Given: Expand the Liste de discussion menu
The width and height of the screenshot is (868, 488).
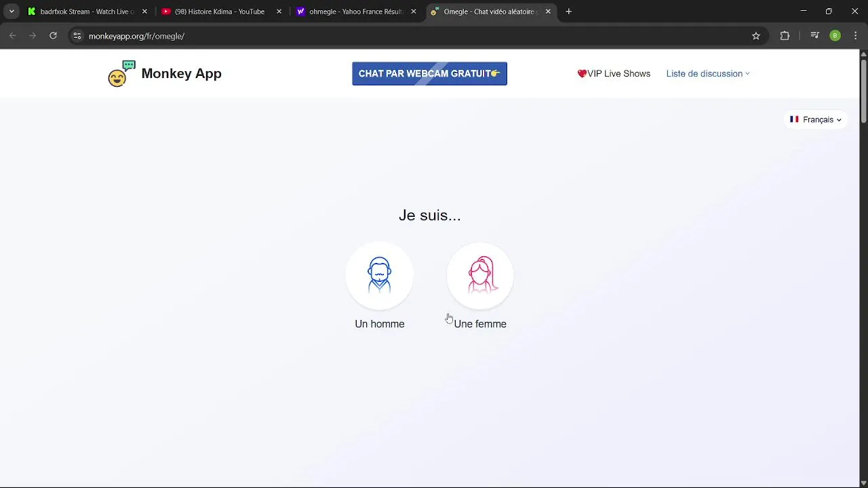Looking at the screenshot, I should point(708,74).
